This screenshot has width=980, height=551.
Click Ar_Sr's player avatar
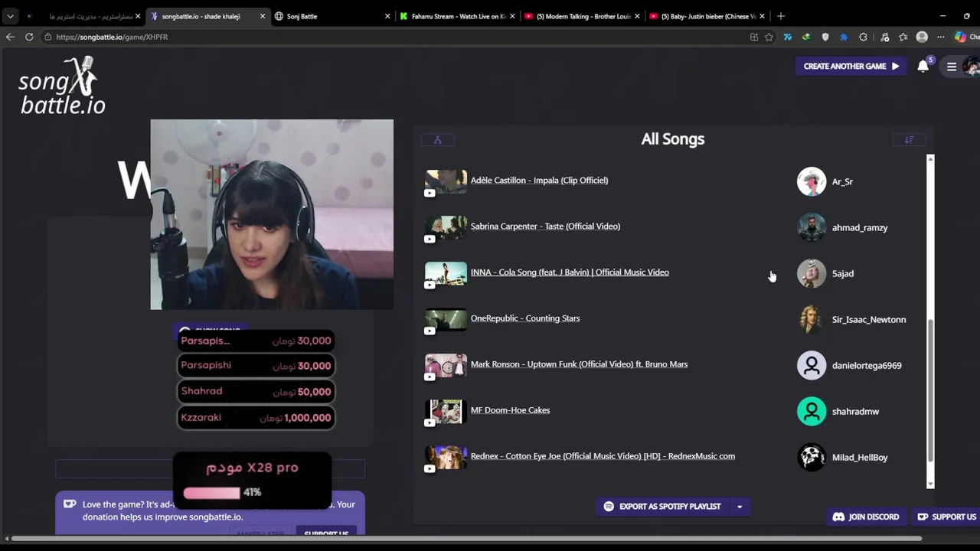812,181
